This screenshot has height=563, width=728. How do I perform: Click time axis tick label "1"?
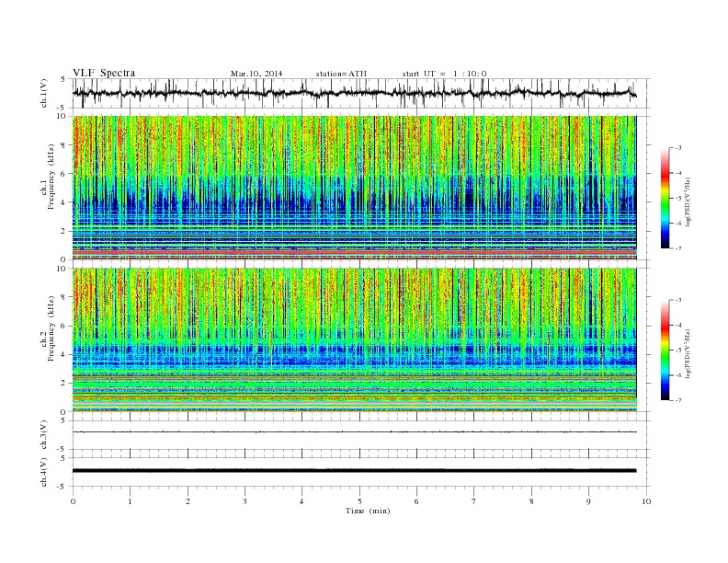[131, 501]
